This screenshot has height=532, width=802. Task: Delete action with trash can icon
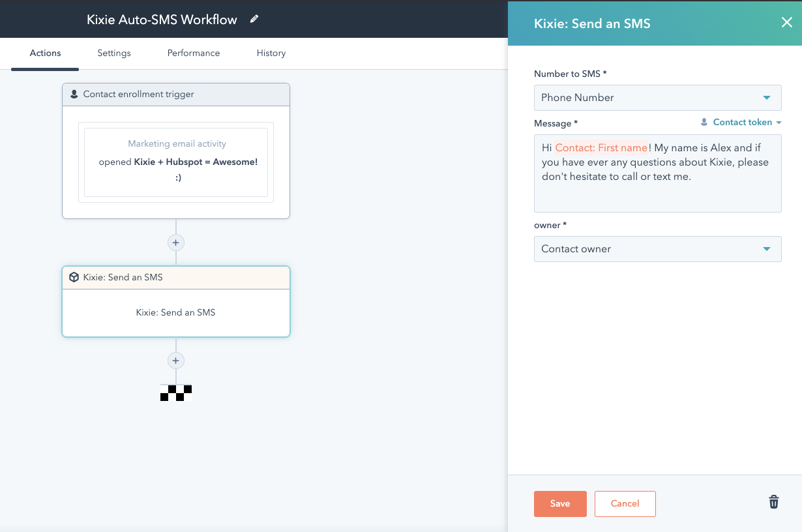point(773,502)
